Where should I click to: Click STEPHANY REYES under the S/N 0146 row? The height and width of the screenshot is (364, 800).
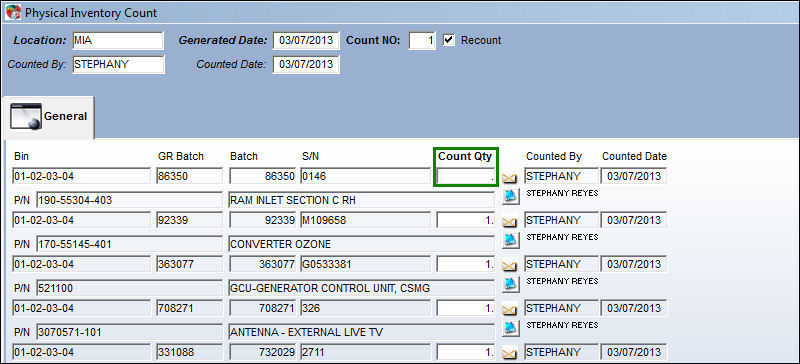[x=562, y=193]
